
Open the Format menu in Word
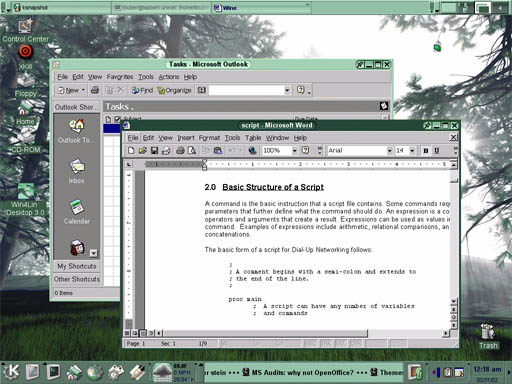[209, 138]
